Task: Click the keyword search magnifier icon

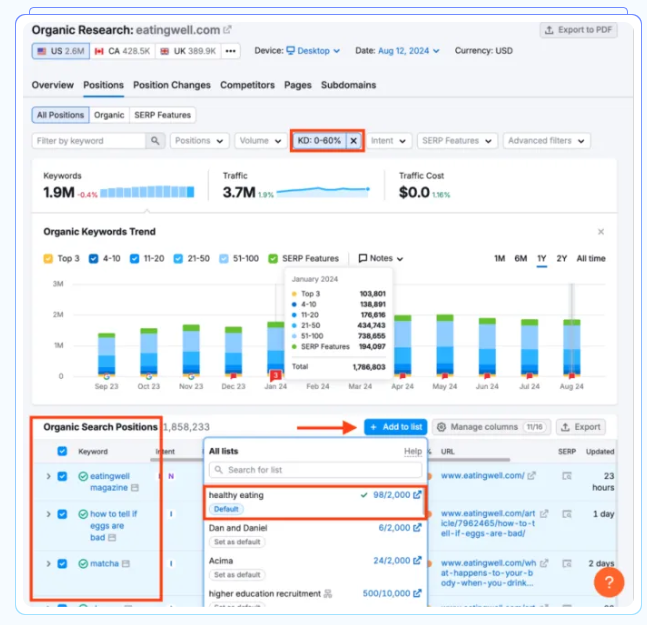Action: coord(155,141)
